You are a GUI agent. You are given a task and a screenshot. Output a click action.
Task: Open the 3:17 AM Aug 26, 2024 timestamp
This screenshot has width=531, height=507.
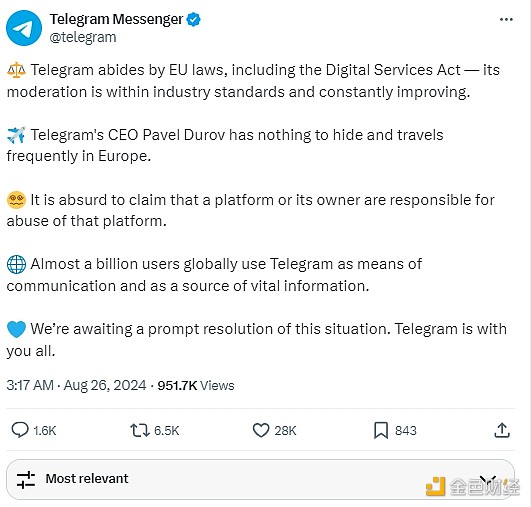[x=76, y=385]
